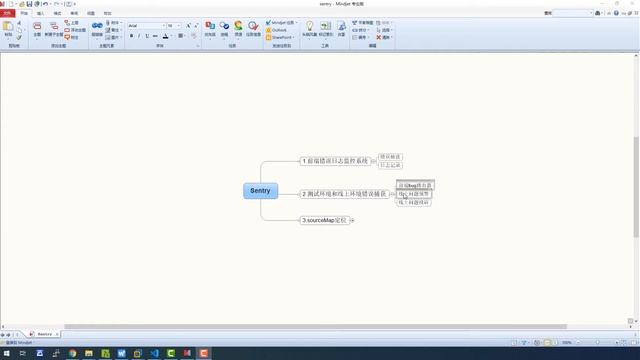Screen dimensions: 640x360
Task: Switch to the View ribbon tab
Action: (91, 13)
